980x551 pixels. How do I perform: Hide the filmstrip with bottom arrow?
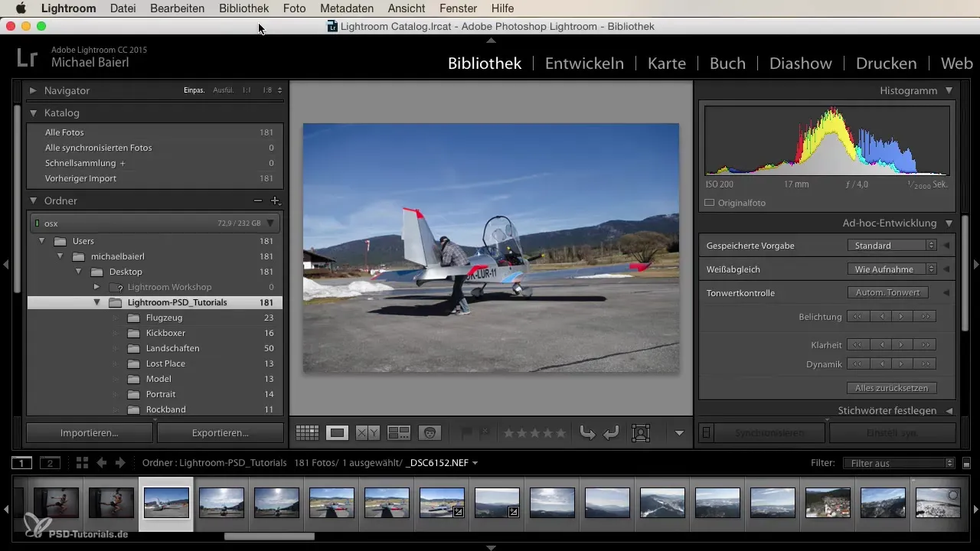coord(491,547)
